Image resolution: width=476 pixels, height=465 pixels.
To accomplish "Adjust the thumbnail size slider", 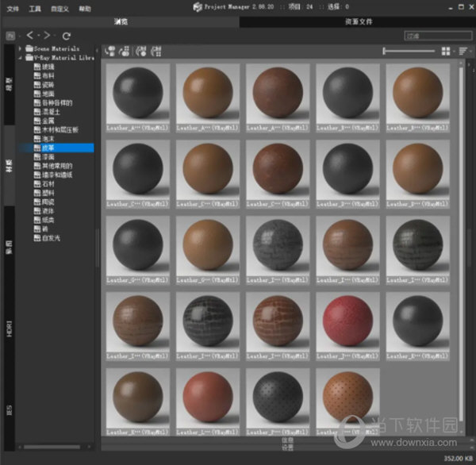I will (409, 51).
